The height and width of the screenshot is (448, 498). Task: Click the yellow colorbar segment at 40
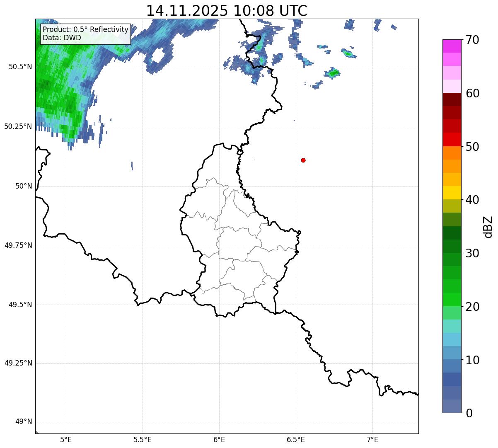click(452, 193)
